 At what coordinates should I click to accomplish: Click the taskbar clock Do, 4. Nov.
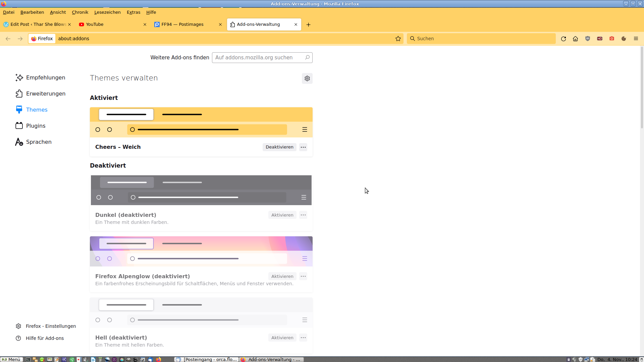[617, 359]
